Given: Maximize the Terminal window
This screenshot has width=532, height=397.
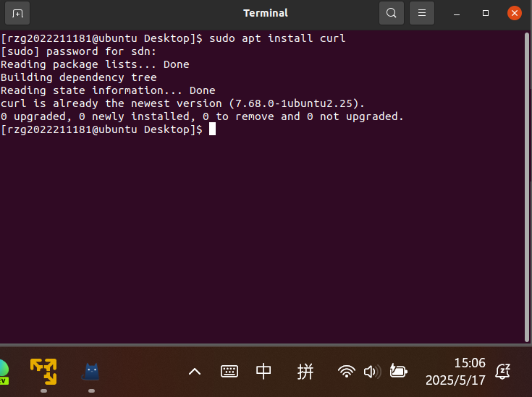Looking at the screenshot, I should (x=486, y=13).
